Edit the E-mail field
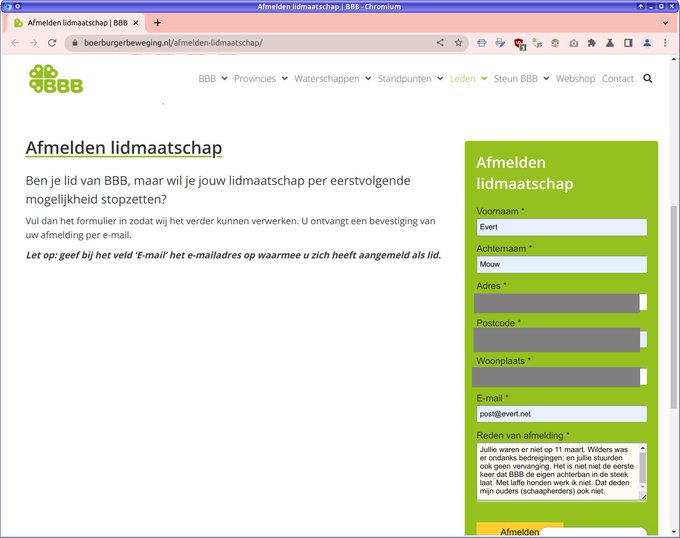 pos(562,414)
